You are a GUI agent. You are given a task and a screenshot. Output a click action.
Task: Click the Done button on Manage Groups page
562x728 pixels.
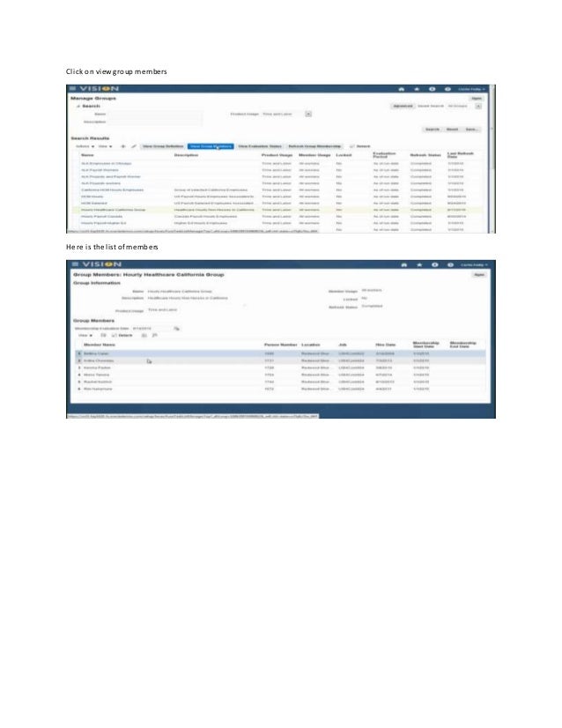coord(477,99)
